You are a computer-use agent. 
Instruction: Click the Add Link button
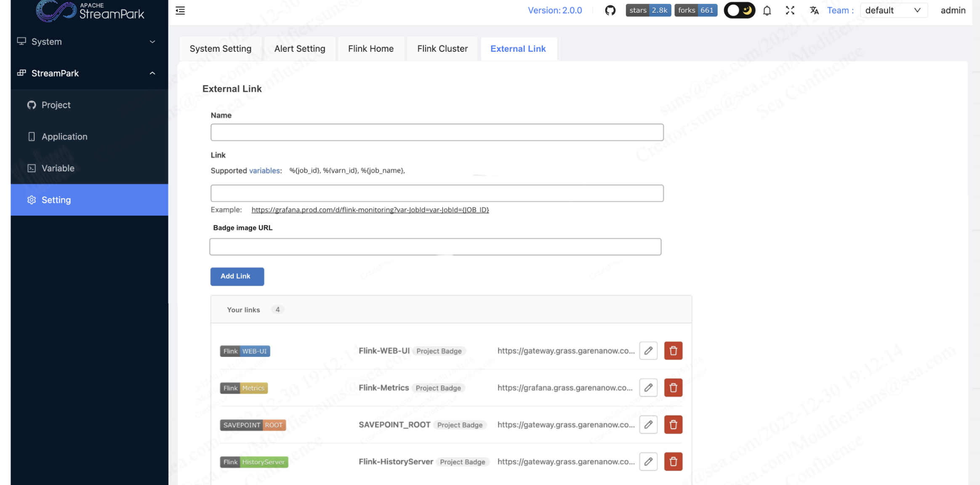(237, 277)
